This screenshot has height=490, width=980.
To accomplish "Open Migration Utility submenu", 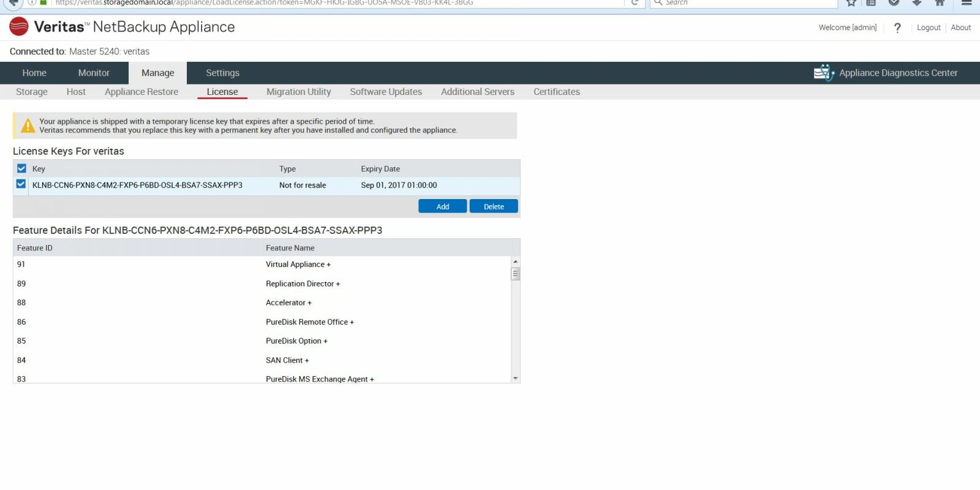I will (x=298, y=92).
